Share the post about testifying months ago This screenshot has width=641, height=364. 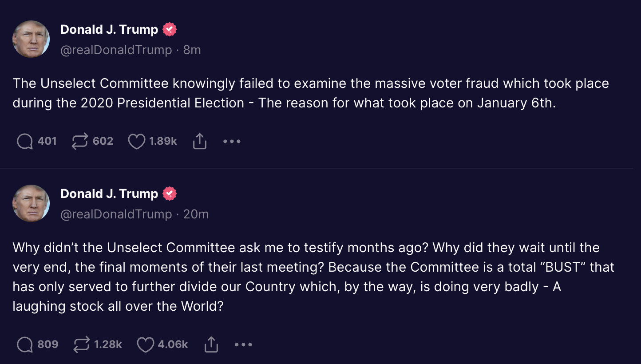tap(211, 344)
